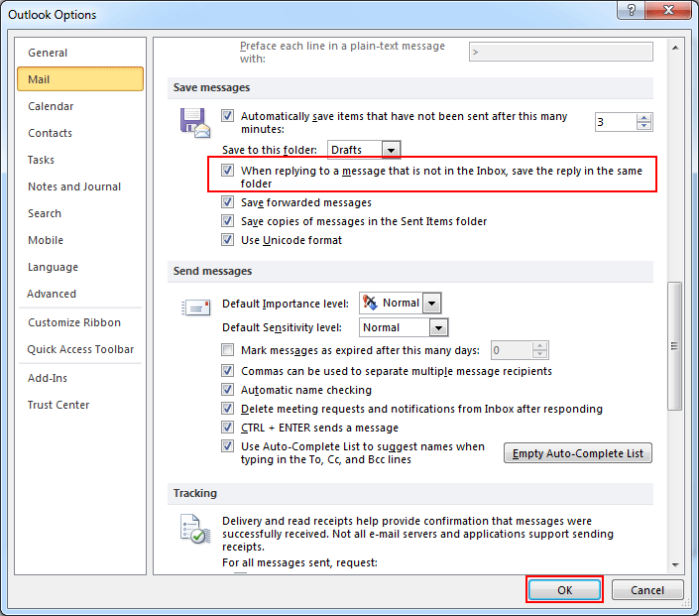The height and width of the screenshot is (616, 699).
Task: Uncheck Save copies in Sent Items folder
Action: 227,221
